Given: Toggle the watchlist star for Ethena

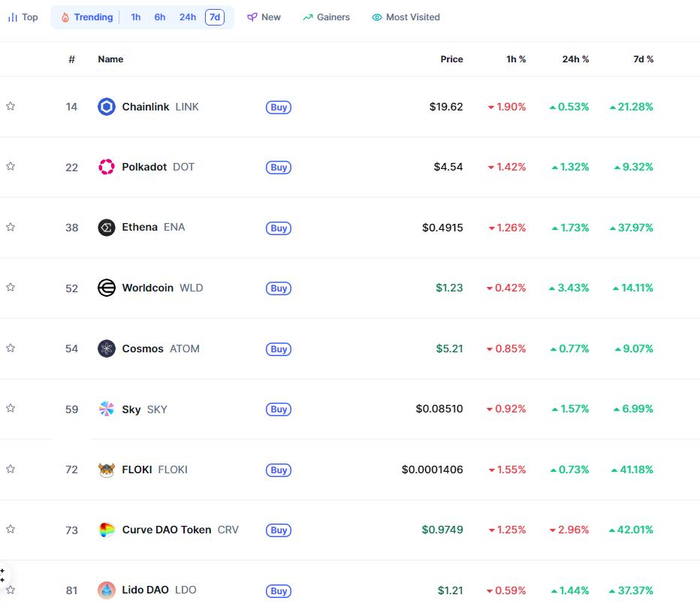Looking at the screenshot, I should point(11,227).
